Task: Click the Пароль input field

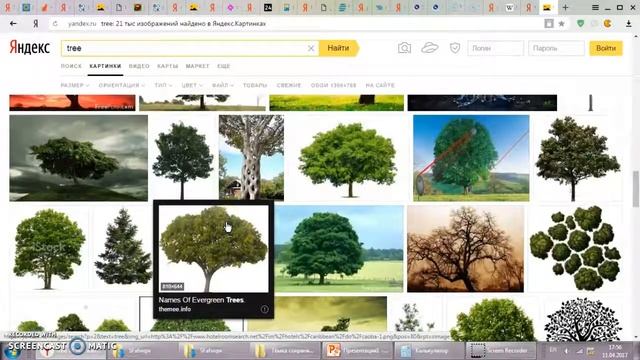Action: [556, 48]
